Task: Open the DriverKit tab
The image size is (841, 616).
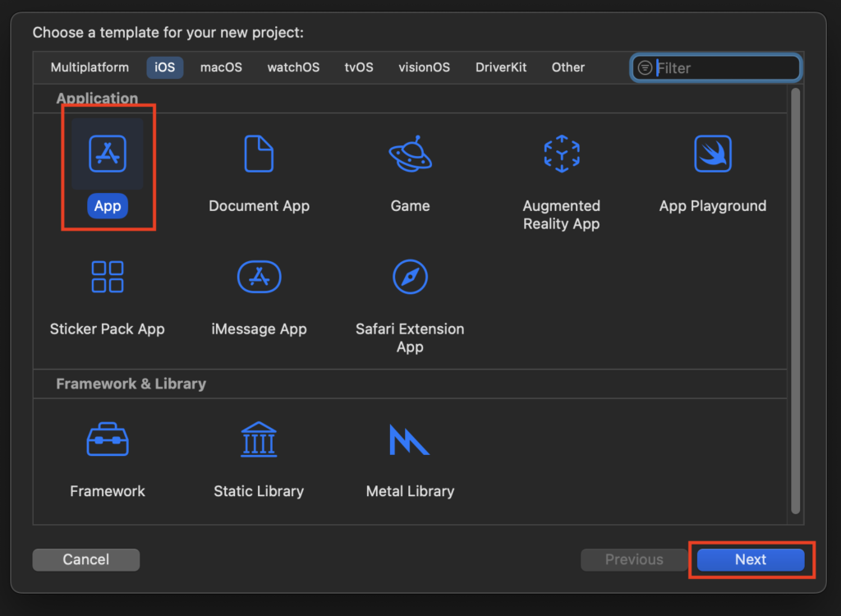Action: pyautogui.click(x=501, y=67)
